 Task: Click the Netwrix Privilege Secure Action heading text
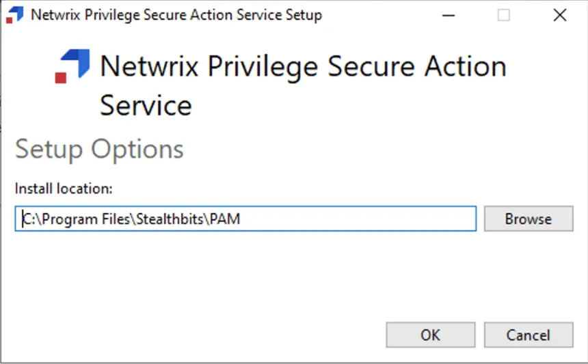point(304,67)
